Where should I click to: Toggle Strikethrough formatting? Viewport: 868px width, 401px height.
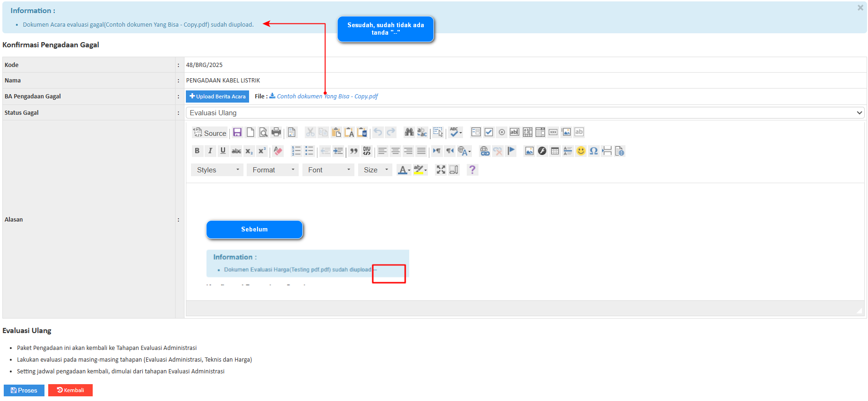coord(236,151)
